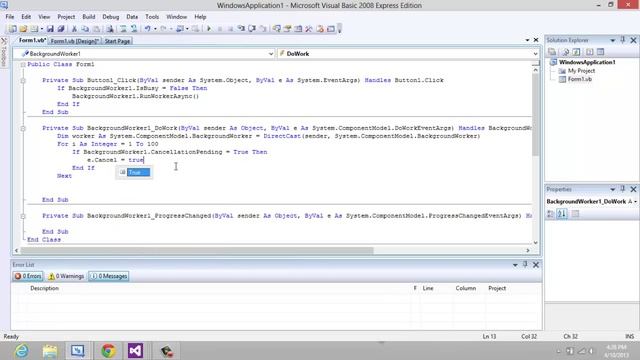Toggle the 0 Warnings filter button
640x360 pixels.
click(66, 276)
